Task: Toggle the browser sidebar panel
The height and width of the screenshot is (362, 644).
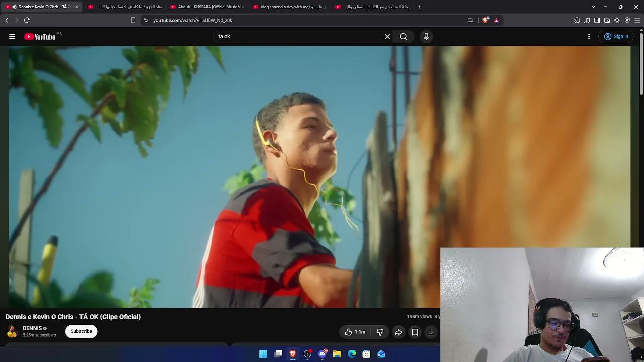Action: [597, 20]
